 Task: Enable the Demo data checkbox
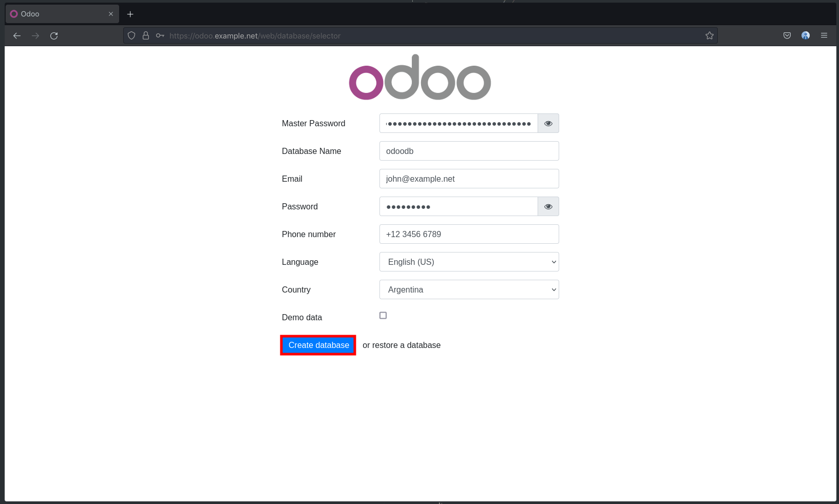tap(383, 316)
